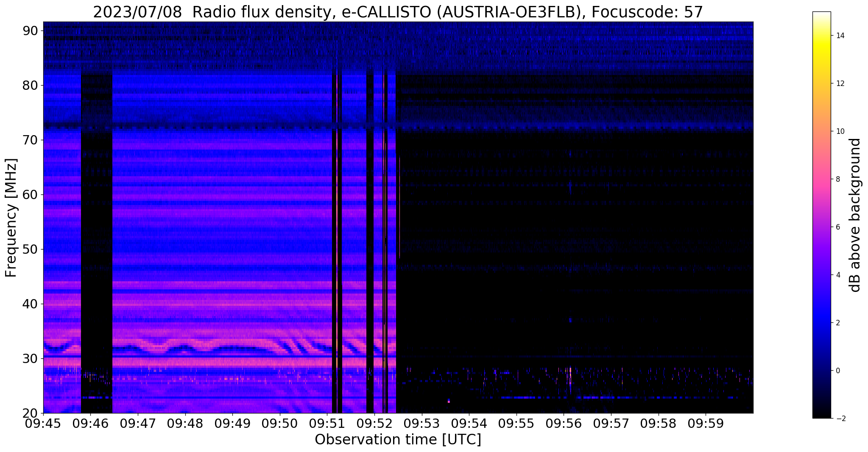Click the 09:52 time tick label
Viewport: 868px width, 452px height.
[374, 423]
